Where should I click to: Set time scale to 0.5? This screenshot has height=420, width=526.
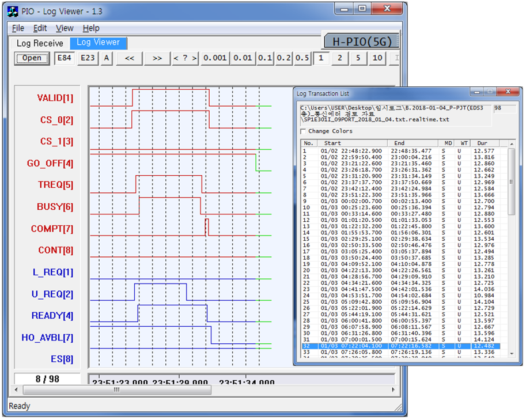pyautogui.click(x=302, y=58)
